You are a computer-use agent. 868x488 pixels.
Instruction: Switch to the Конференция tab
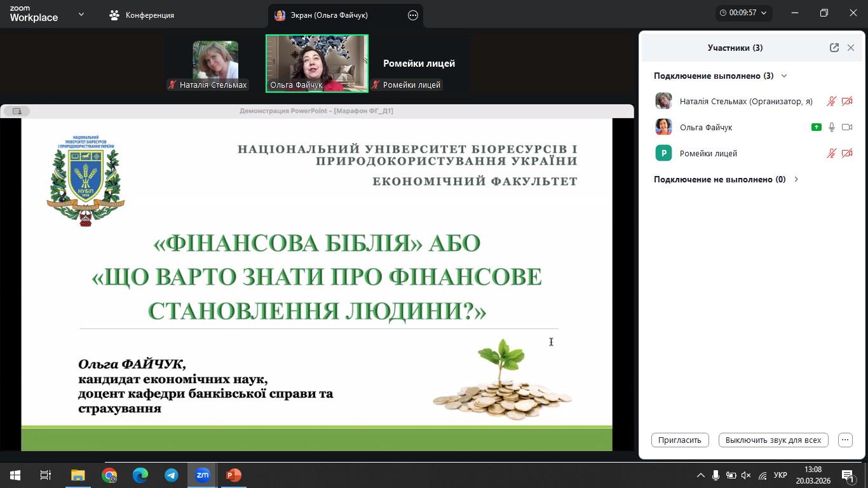click(142, 15)
